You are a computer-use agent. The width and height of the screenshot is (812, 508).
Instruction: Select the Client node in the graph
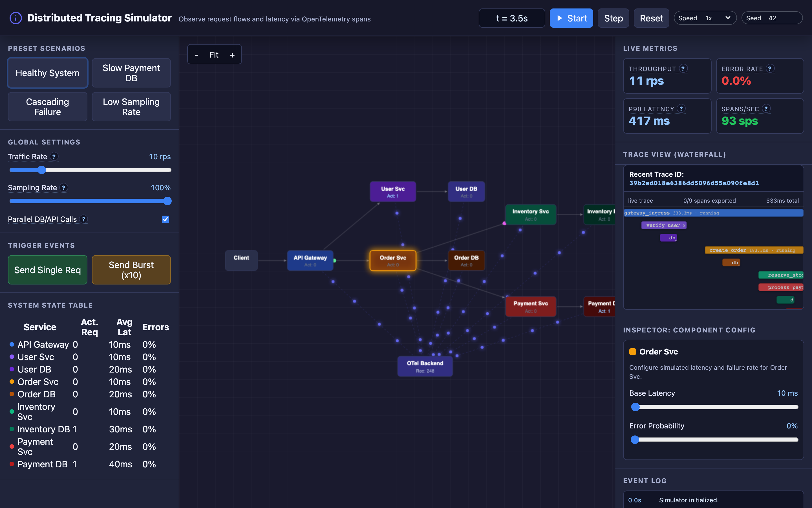(x=241, y=260)
